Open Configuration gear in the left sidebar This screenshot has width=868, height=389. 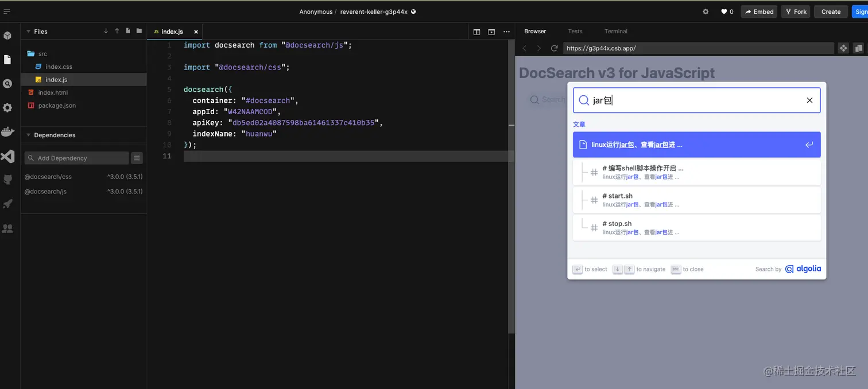pos(7,108)
